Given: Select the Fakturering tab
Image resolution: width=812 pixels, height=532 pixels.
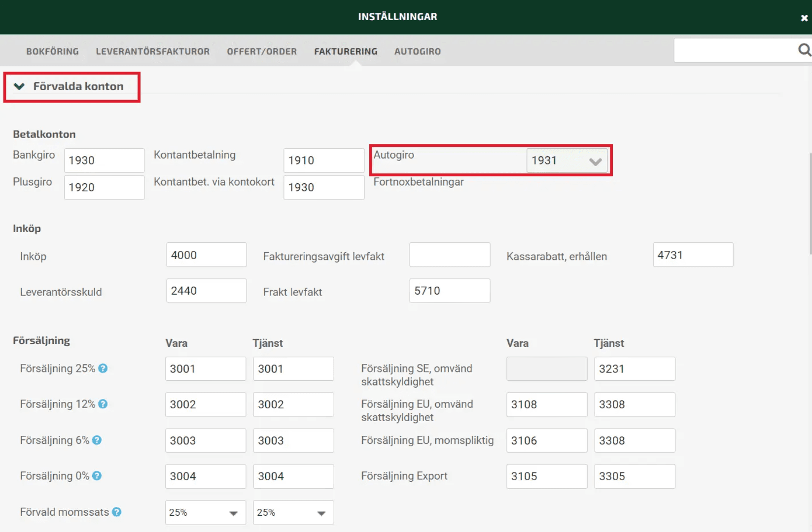Looking at the screenshot, I should pos(346,51).
